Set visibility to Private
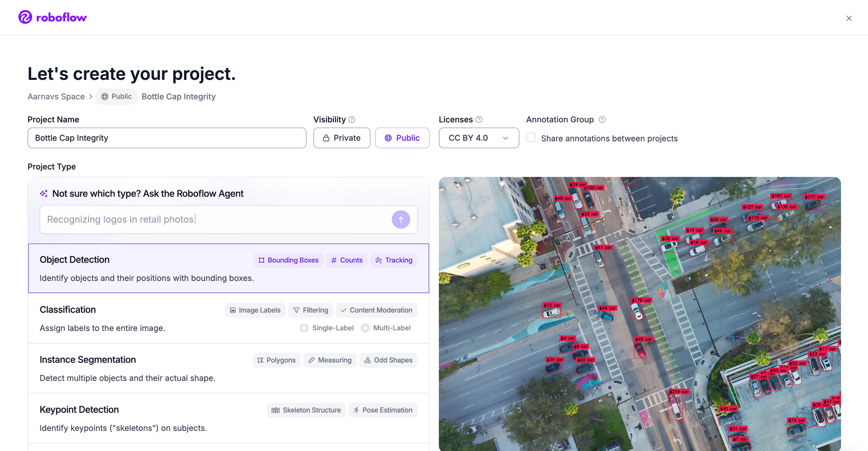 (x=342, y=138)
